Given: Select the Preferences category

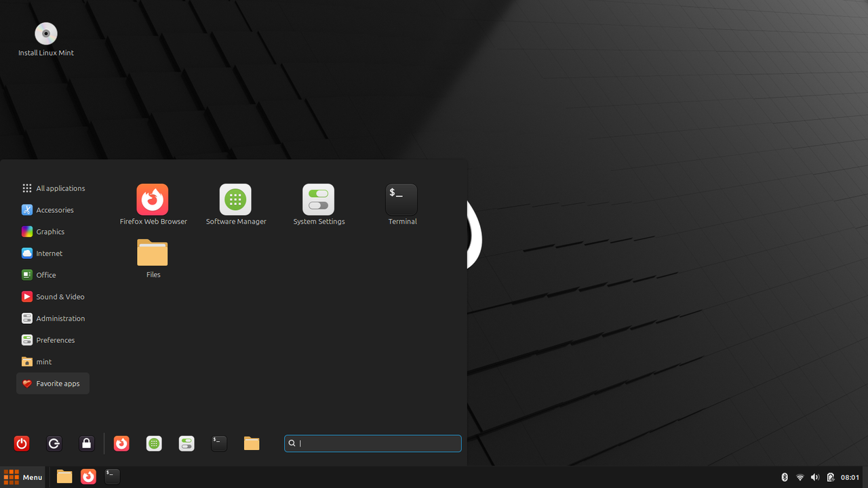Looking at the screenshot, I should [53, 340].
